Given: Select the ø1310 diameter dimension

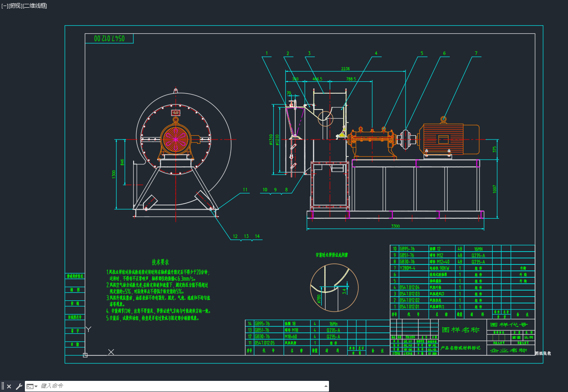Looking at the screenshot, I should pos(271,140).
